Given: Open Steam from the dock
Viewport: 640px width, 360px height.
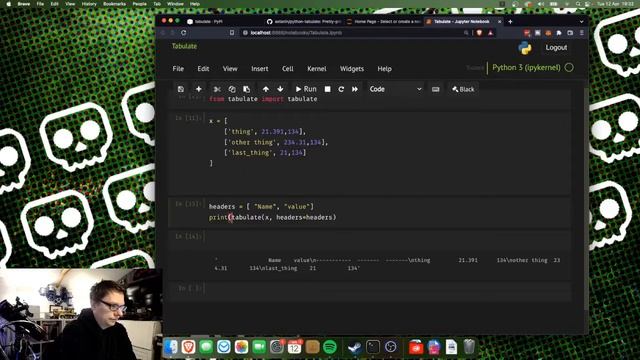Looking at the screenshot, I should (354, 347).
